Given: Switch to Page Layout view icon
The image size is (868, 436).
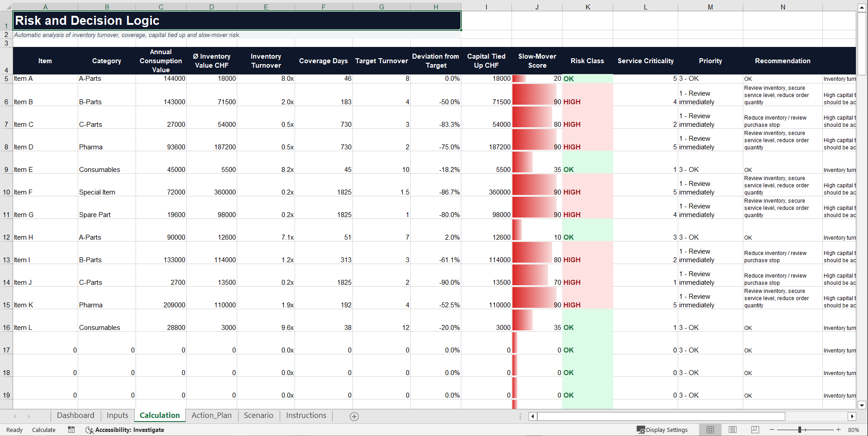Looking at the screenshot, I should click(732, 430).
